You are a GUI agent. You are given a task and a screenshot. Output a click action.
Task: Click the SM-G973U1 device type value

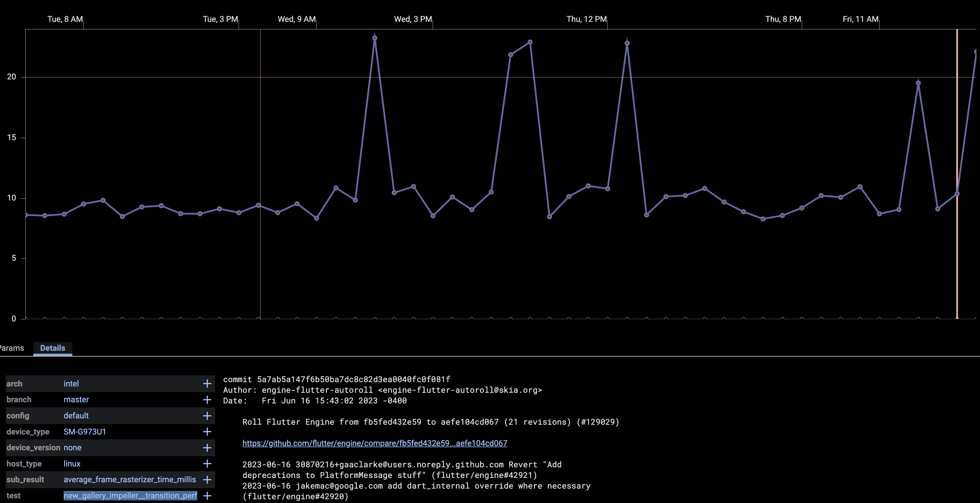tap(84, 432)
